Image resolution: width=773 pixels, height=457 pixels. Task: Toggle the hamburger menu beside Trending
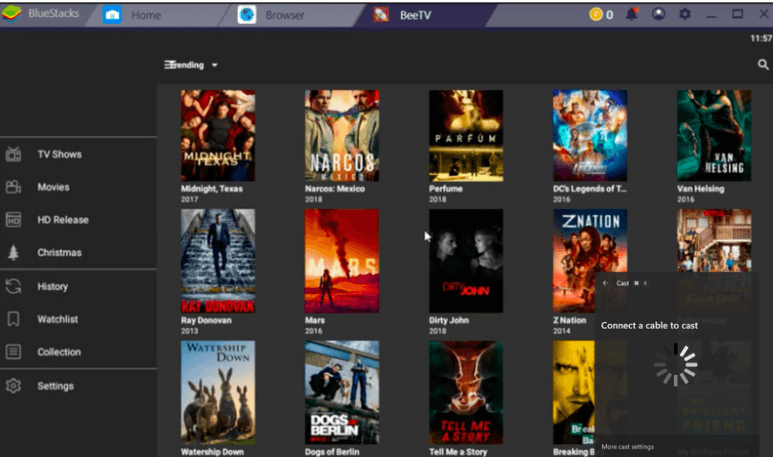point(170,65)
